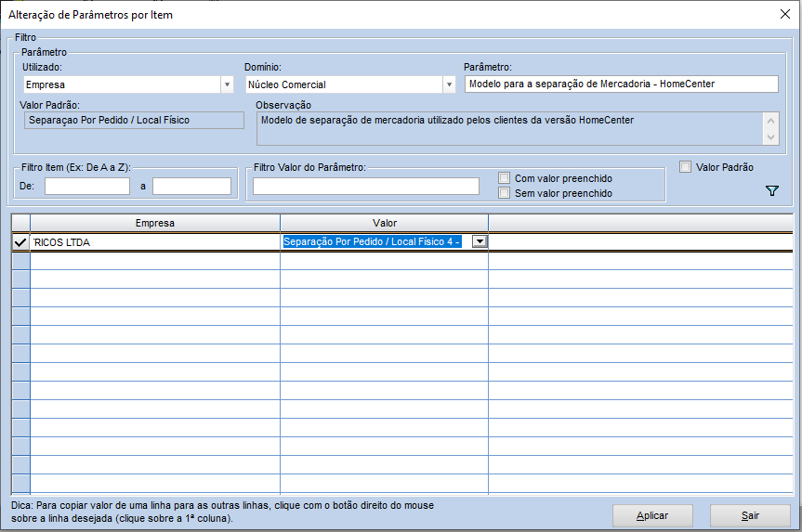Focus the Filtro Item 'a' field
Screen dimensions: 802x532
[x=191, y=186]
